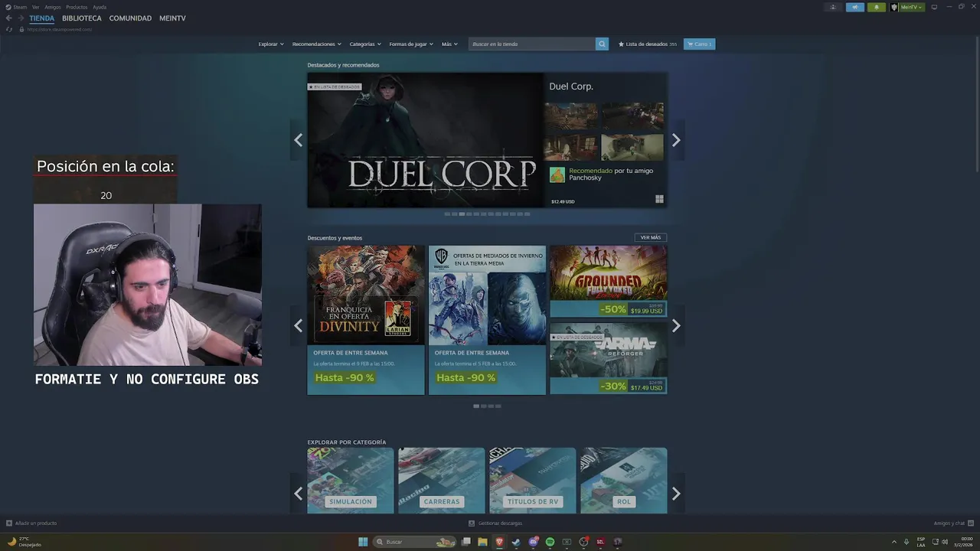Click the Gestionar descargas icon
The width and height of the screenshot is (980, 551).
pos(472,523)
